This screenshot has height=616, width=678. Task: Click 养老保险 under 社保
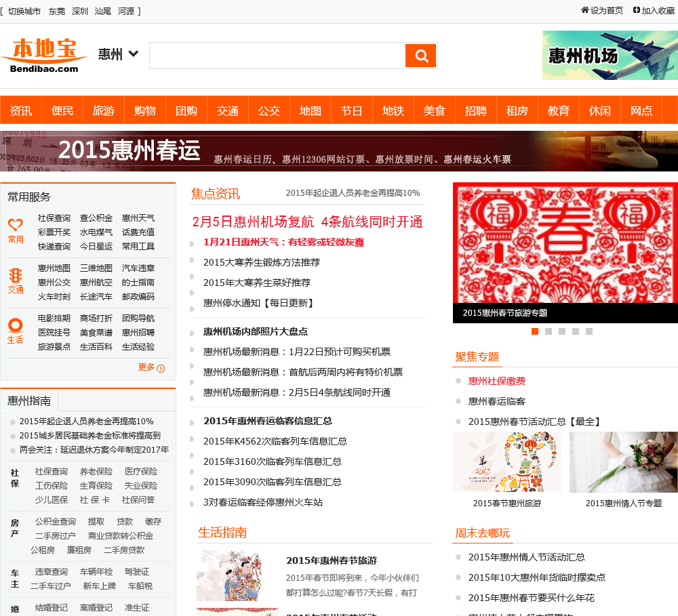tap(96, 471)
